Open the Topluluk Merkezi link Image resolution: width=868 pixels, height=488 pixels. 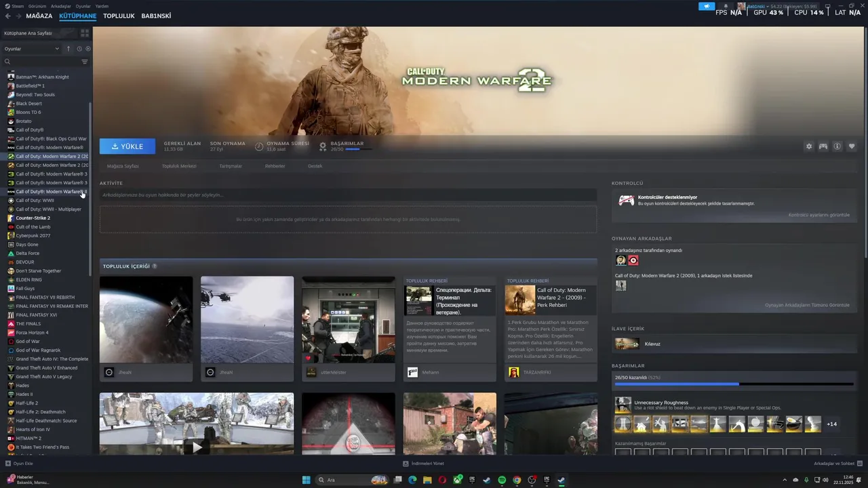point(179,166)
